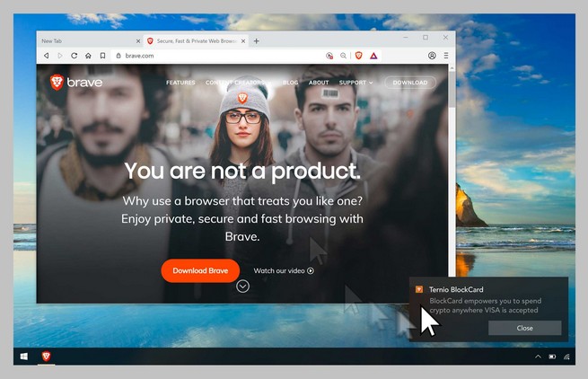Open a new tab with plus button

point(257,40)
